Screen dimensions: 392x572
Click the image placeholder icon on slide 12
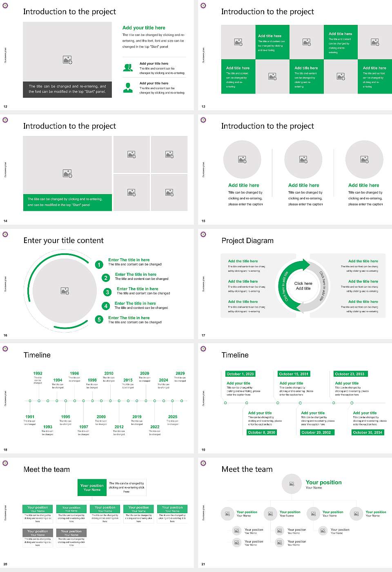67,59
